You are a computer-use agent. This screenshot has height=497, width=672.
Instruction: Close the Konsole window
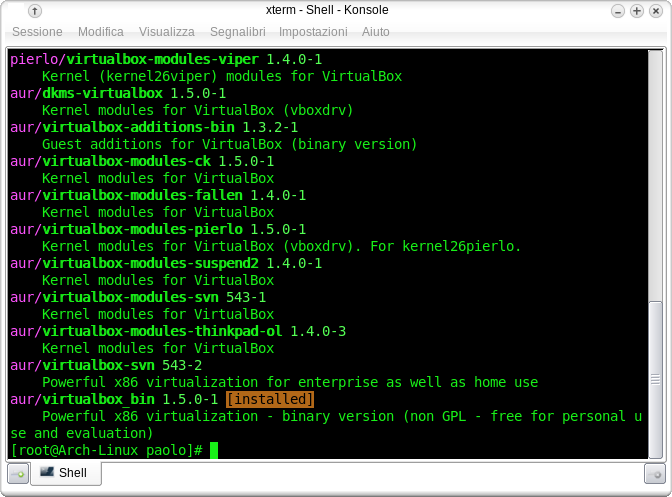655,11
